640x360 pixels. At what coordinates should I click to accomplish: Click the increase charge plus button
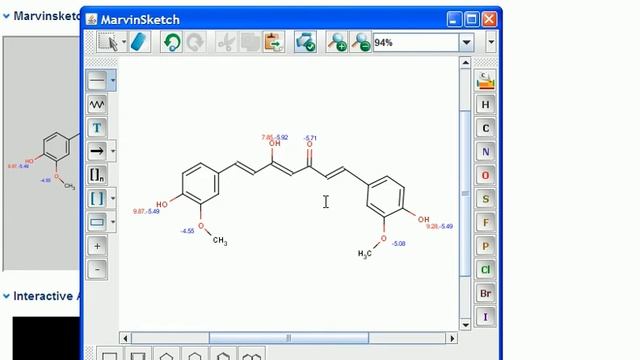coord(97,246)
